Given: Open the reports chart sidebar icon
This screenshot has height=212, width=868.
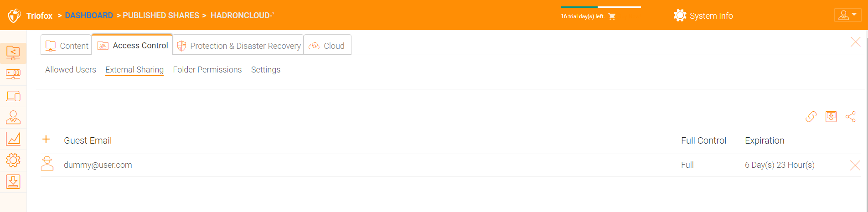Looking at the screenshot, I should tap(13, 139).
